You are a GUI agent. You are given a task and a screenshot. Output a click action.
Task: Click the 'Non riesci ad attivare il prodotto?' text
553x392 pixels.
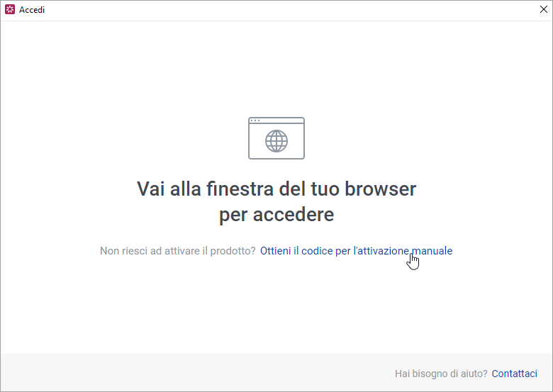click(x=177, y=251)
